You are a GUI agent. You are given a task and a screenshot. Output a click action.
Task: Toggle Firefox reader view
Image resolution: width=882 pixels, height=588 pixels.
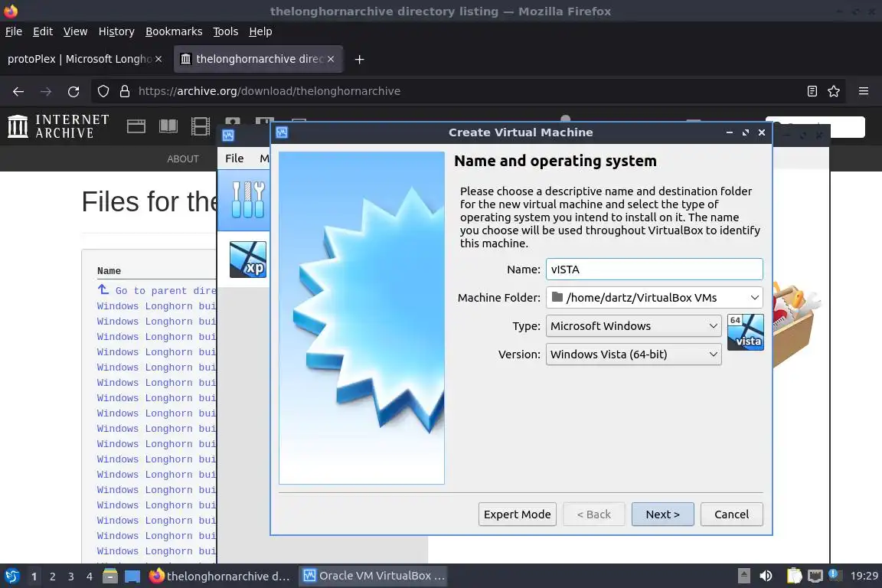(x=812, y=91)
